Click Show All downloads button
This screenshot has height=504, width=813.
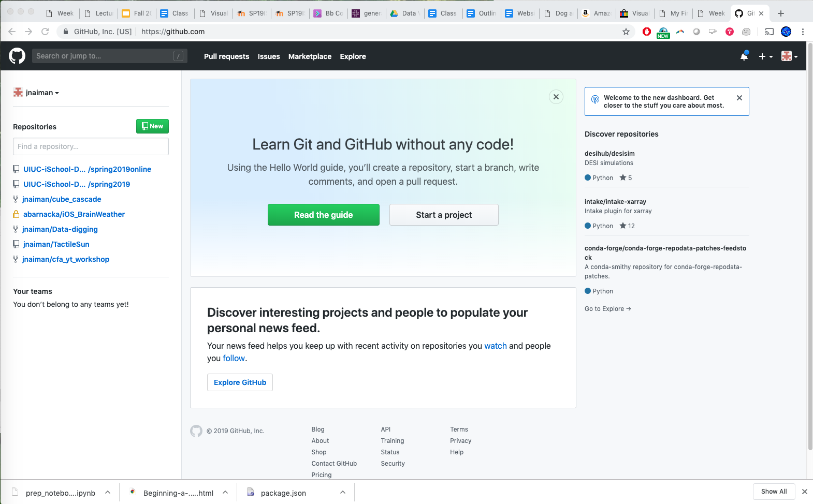[774, 492]
